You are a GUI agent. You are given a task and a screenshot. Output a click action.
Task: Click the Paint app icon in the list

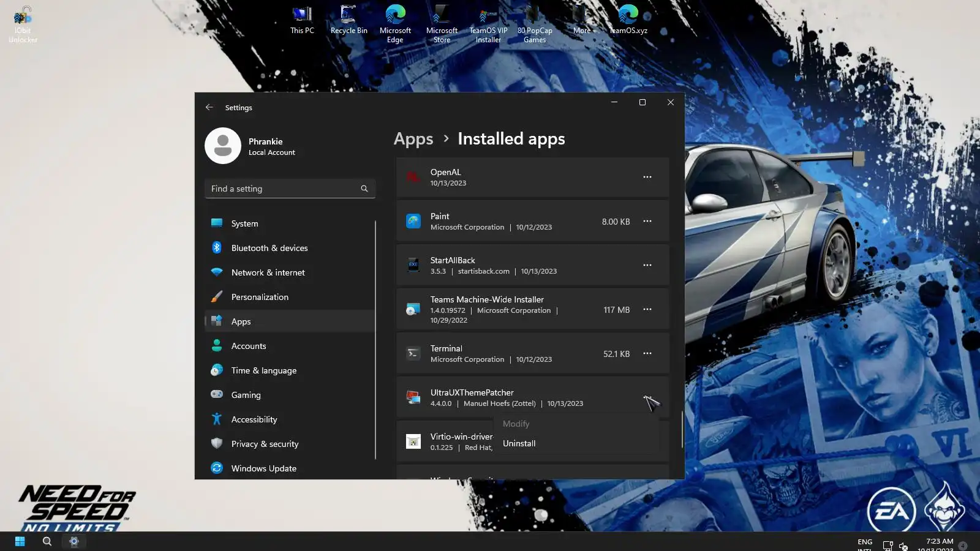pyautogui.click(x=413, y=221)
